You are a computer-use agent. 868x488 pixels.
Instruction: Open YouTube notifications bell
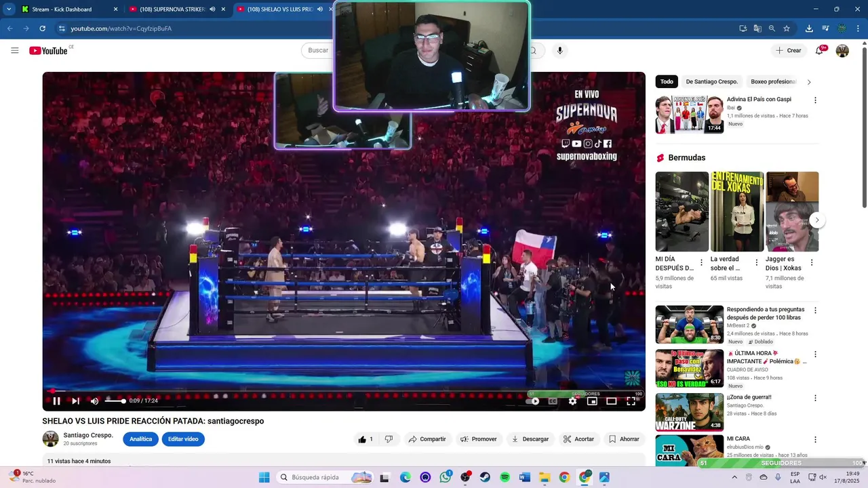pos(819,51)
